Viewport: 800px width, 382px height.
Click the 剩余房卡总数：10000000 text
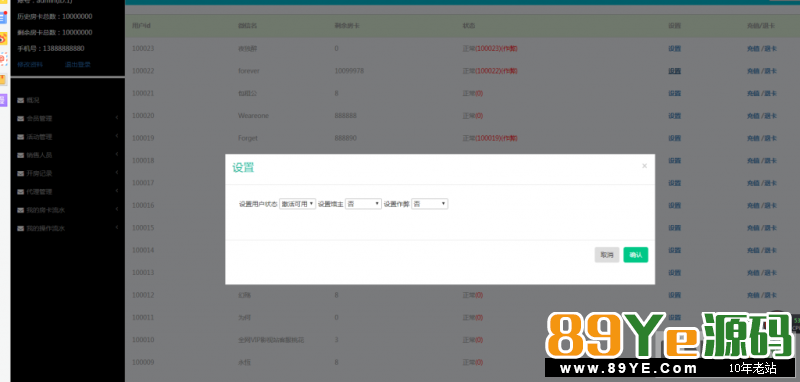pos(55,33)
